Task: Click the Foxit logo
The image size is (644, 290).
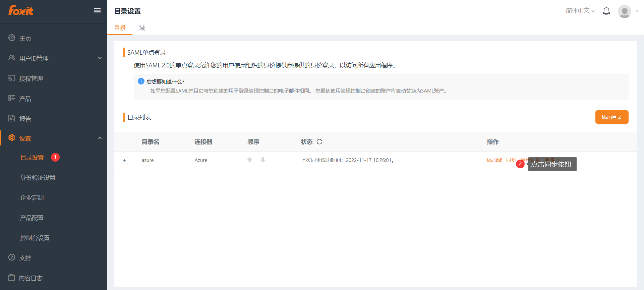Action: [x=21, y=11]
